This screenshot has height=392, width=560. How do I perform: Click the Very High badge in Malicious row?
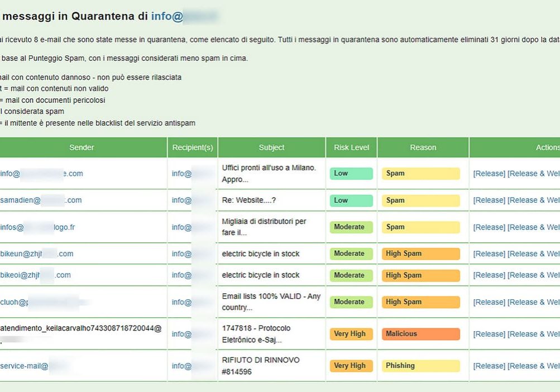tap(351, 334)
